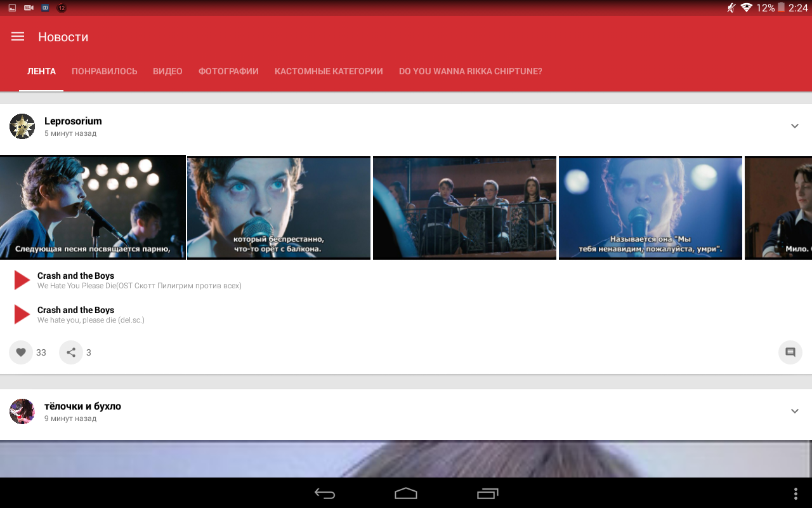Open the тёлочки и бухло group avatar
This screenshot has height=508, width=812.
pos(22,411)
